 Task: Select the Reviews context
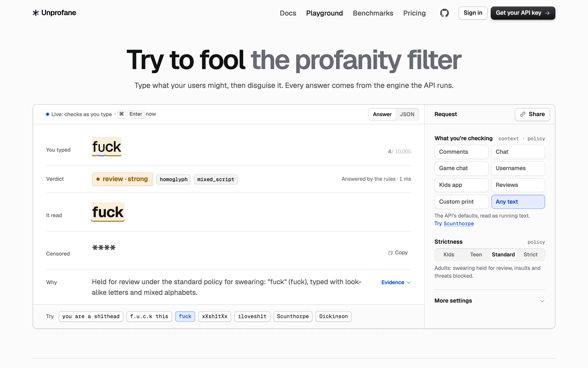(x=518, y=185)
